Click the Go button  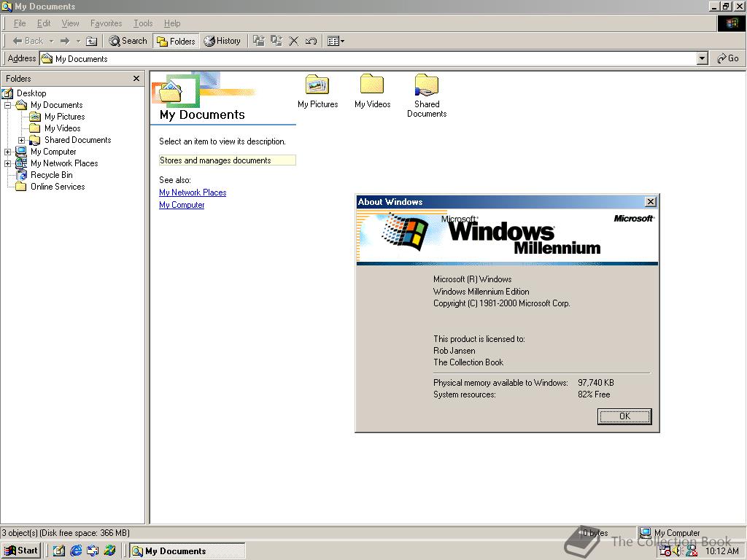click(x=728, y=58)
